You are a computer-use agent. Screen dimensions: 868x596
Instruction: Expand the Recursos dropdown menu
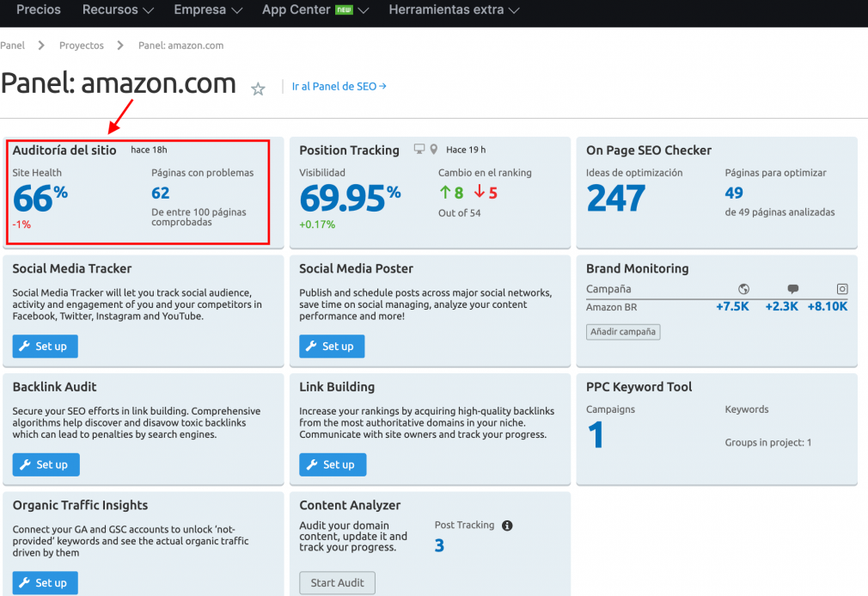[118, 9]
